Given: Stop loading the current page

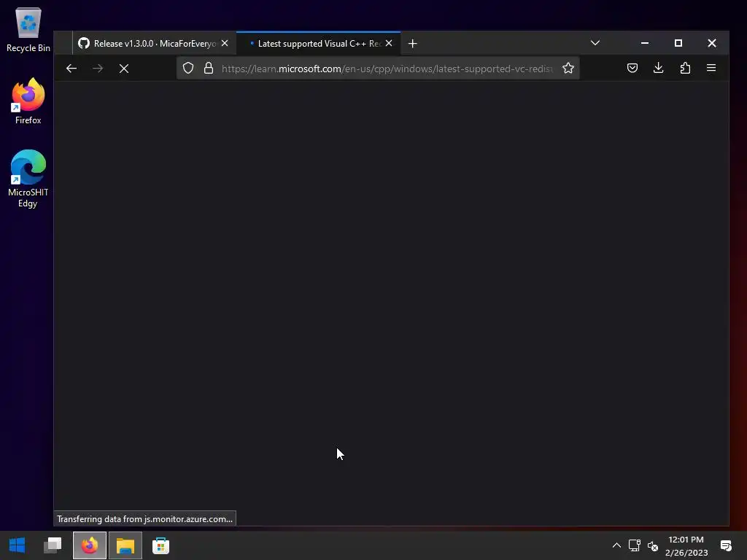Looking at the screenshot, I should click(124, 69).
